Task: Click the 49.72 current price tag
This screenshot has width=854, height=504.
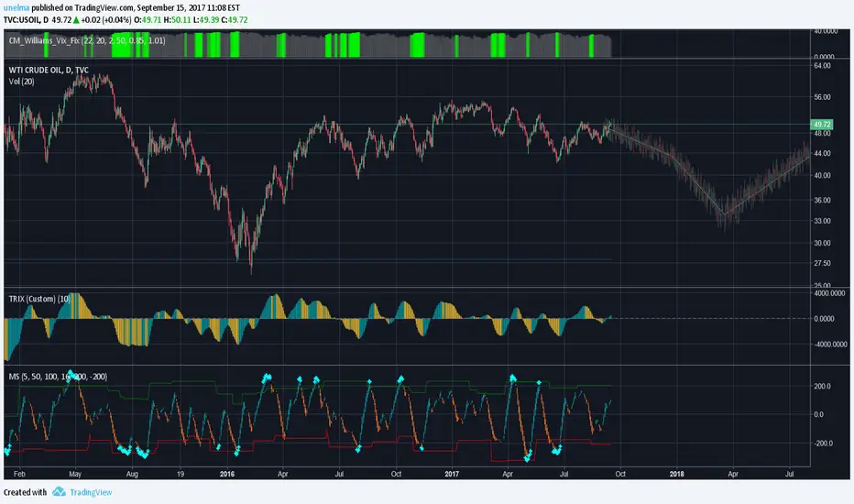Action: (822, 125)
